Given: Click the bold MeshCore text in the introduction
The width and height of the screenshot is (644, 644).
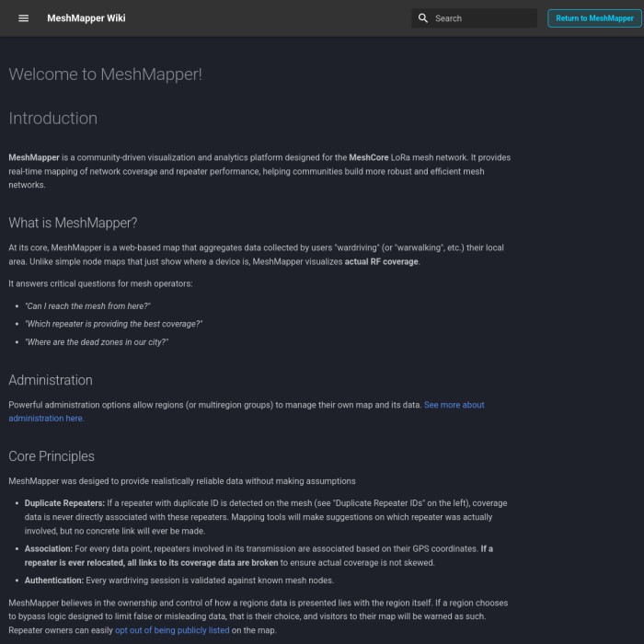Looking at the screenshot, I should pos(371,157).
